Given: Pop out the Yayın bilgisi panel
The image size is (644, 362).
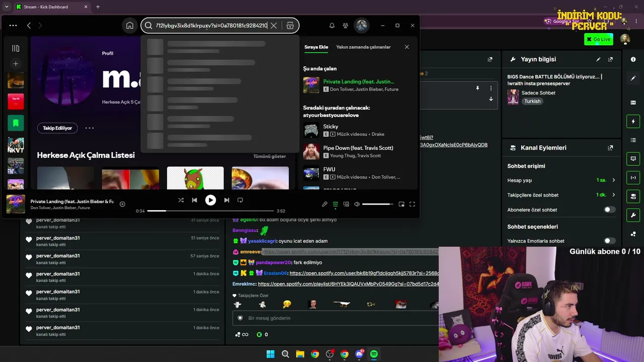Looking at the screenshot, I should [610, 59].
